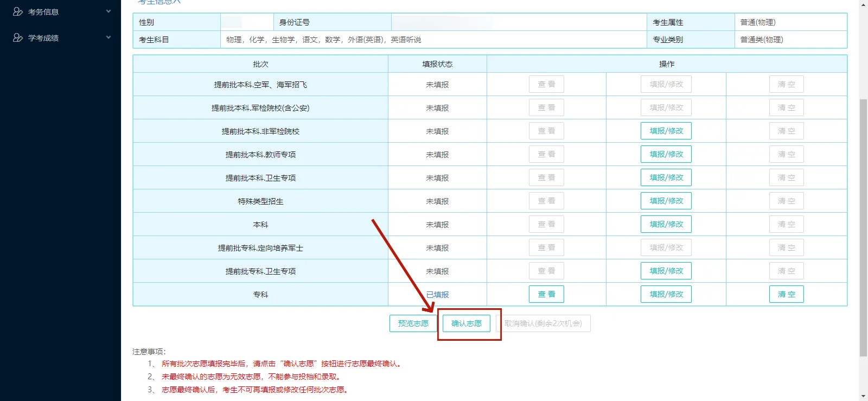868x401 pixels.
Task: Expand the 考务信息 menu chevron
Action: [108, 11]
